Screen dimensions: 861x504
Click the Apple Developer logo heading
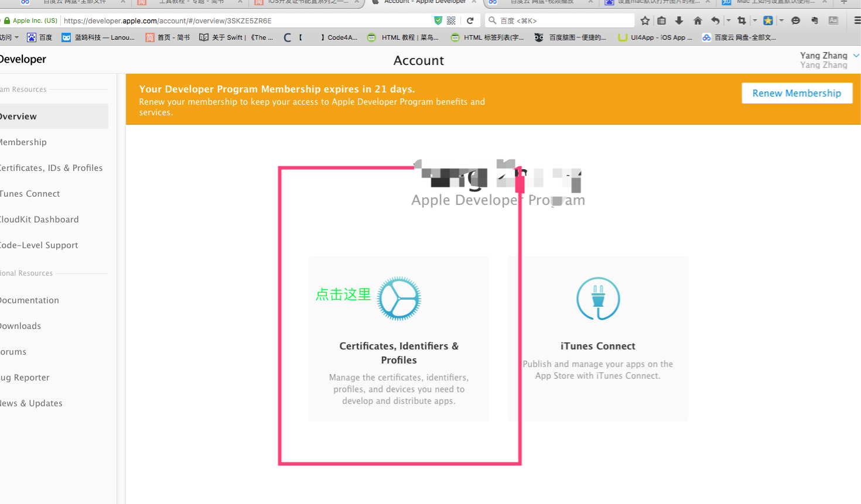tap(23, 59)
